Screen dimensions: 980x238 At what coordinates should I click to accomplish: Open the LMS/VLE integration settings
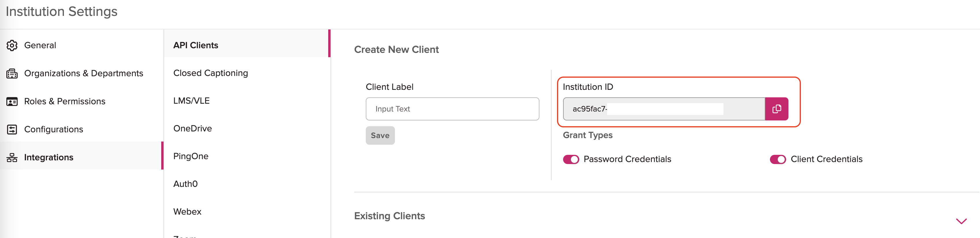coord(191,101)
